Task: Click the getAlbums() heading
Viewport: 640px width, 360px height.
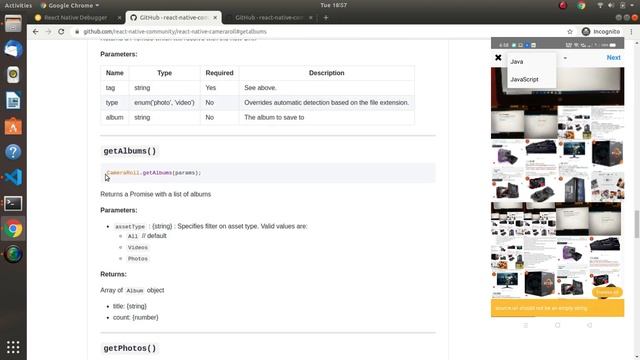Action: pyautogui.click(x=129, y=151)
